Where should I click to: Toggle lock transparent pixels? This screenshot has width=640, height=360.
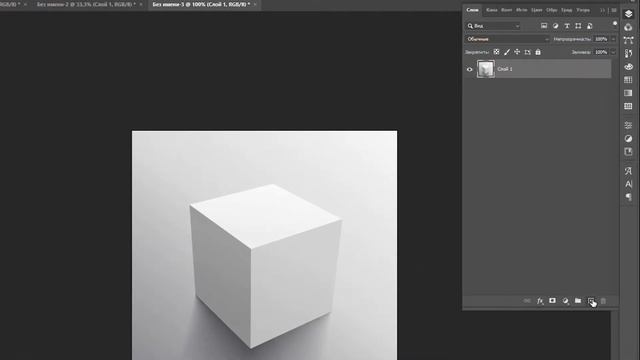496,52
